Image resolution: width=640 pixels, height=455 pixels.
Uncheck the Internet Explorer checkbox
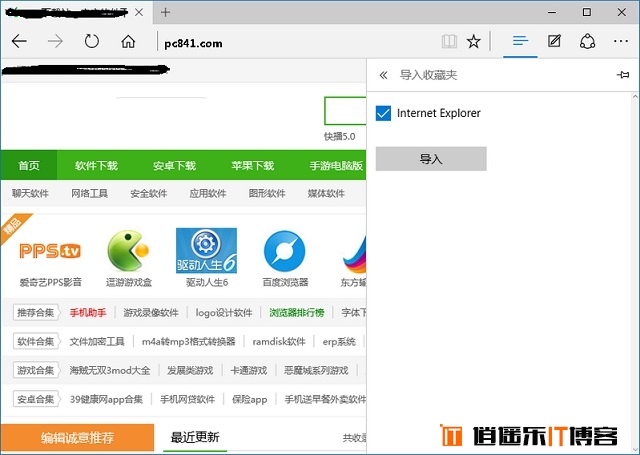[x=383, y=113]
